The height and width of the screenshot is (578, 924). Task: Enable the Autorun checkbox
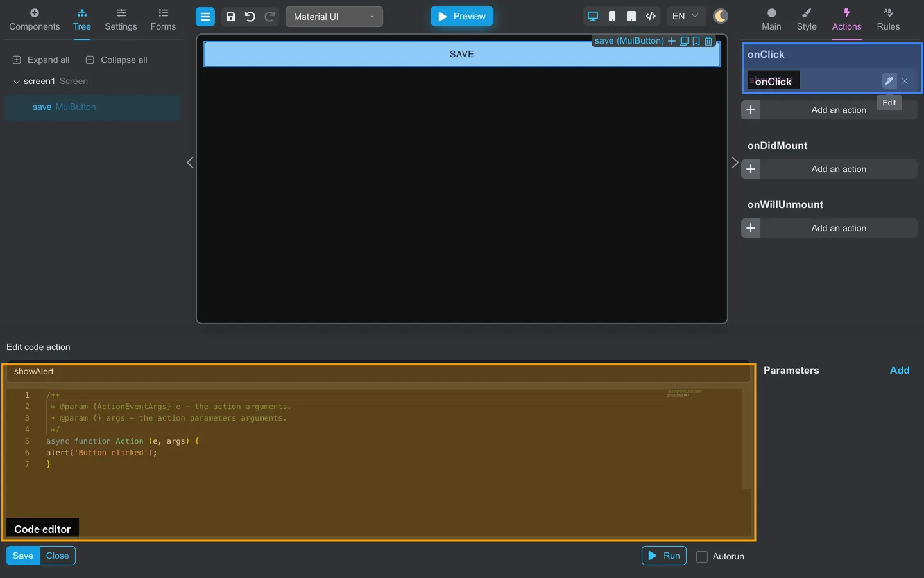pyautogui.click(x=702, y=557)
